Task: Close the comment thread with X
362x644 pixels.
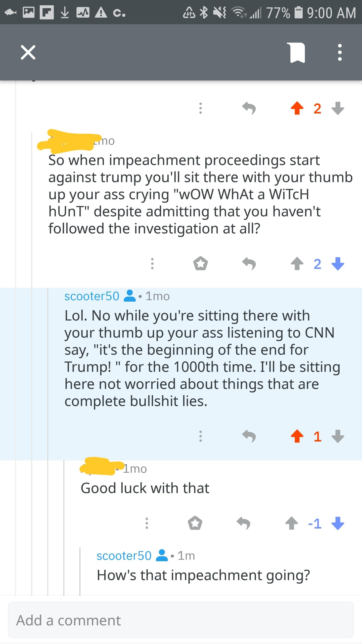Action: (28, 52)
